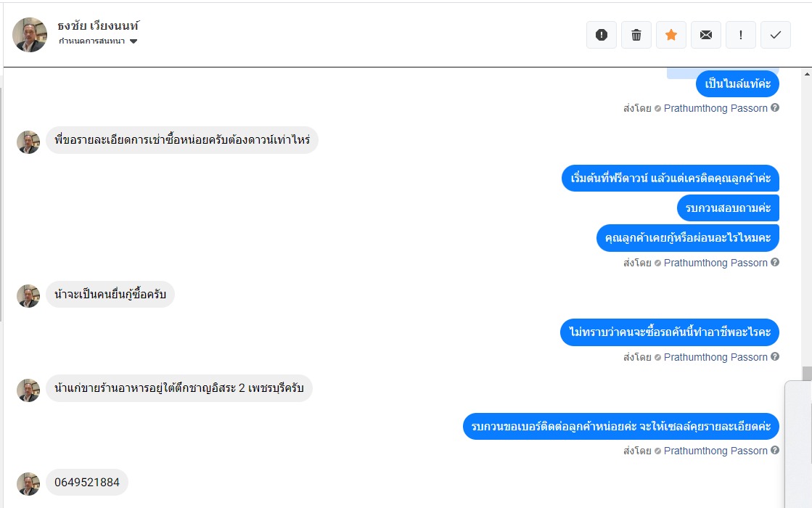Open contact name ธงชัย เวียงนนท์ in header
The width and height of the screenshot is (812, 508).
point(98,26)
